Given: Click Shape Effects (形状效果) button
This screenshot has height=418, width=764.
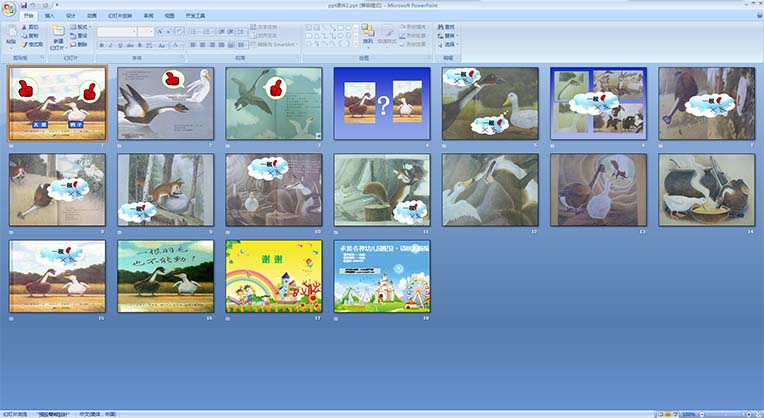Looking at the screenshot, I should point(413,44).
